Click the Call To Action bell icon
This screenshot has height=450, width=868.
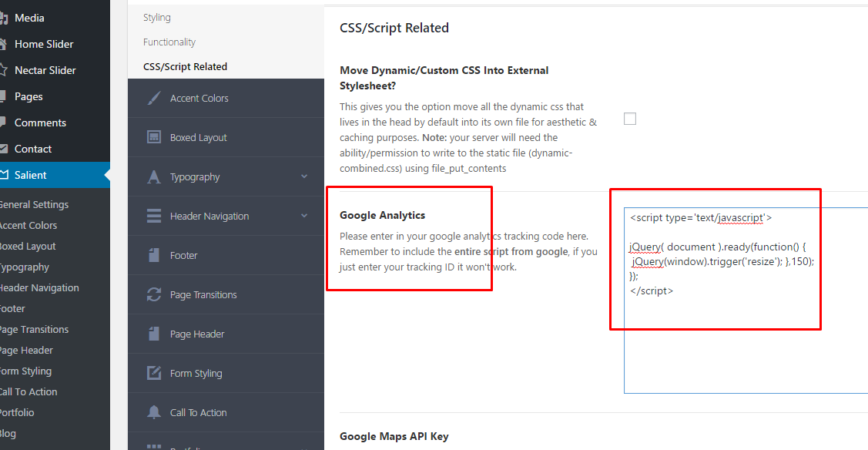154,412
